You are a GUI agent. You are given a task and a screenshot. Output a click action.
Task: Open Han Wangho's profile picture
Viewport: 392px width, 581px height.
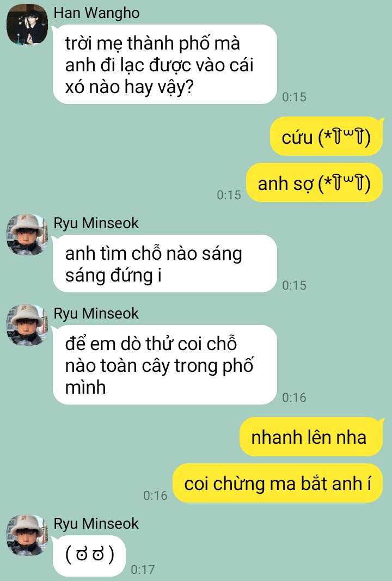coord(27,25)
